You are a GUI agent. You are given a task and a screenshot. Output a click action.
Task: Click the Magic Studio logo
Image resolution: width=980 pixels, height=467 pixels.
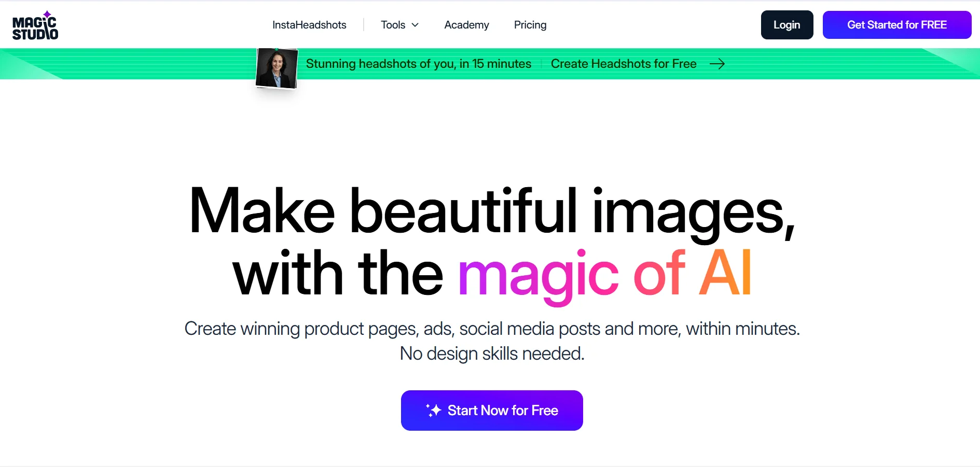point(35,25)
